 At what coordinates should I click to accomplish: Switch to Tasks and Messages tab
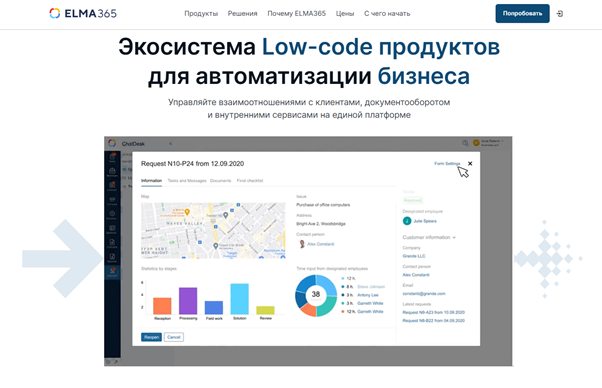tap(187, 180)
